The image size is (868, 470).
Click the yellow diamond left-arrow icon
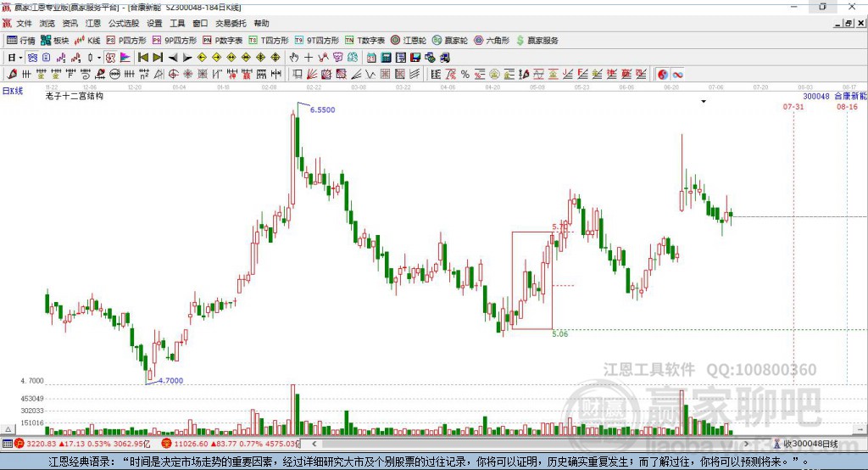(202, 58)
